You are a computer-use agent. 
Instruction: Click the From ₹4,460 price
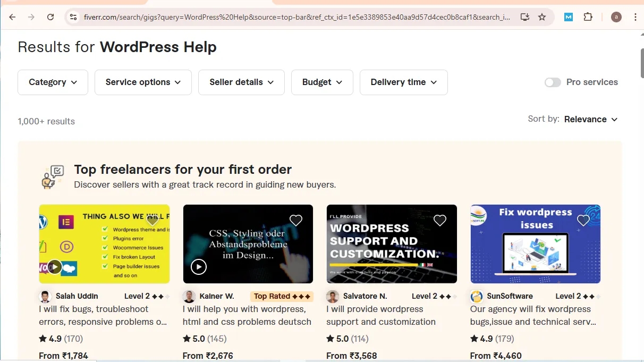pyautogui.click(x=496, y=356)
